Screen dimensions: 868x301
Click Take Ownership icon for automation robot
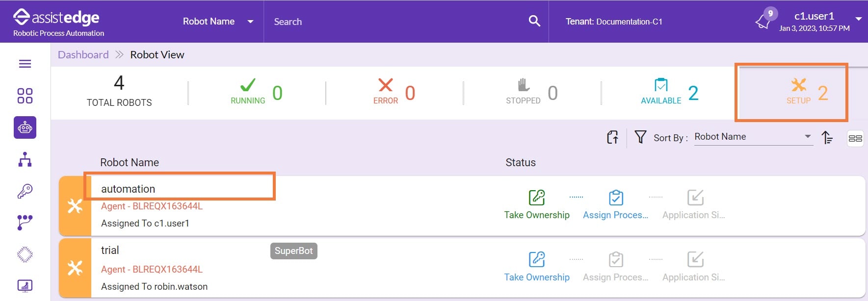pyautogui.click(x=537, y=197)
